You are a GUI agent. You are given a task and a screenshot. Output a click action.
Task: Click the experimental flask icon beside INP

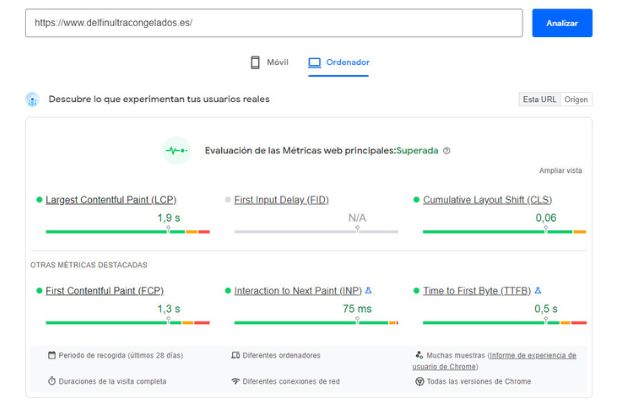pos(368,291)
